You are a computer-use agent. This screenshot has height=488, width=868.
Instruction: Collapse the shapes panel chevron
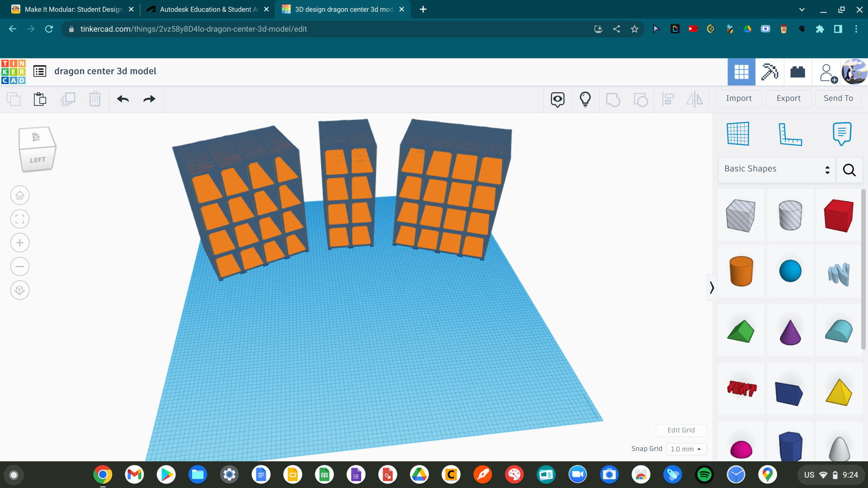711,288
